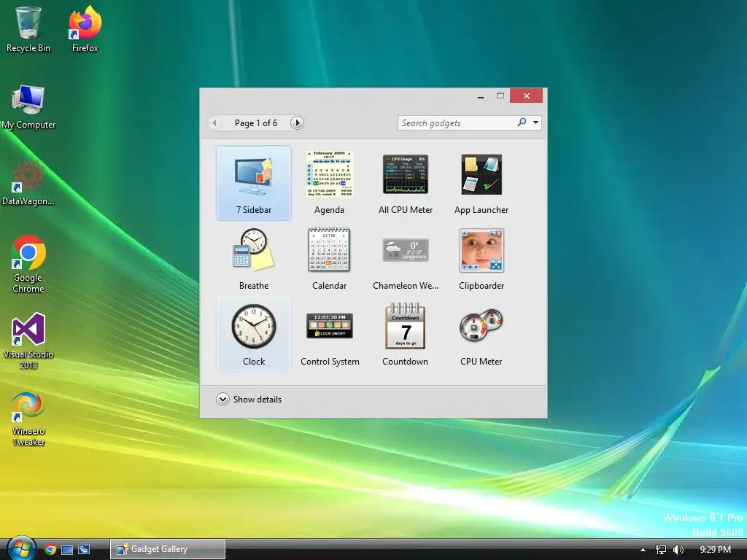Click the Search gadgets input field
The height and width of the screenshot is (560, 747).
457,122
